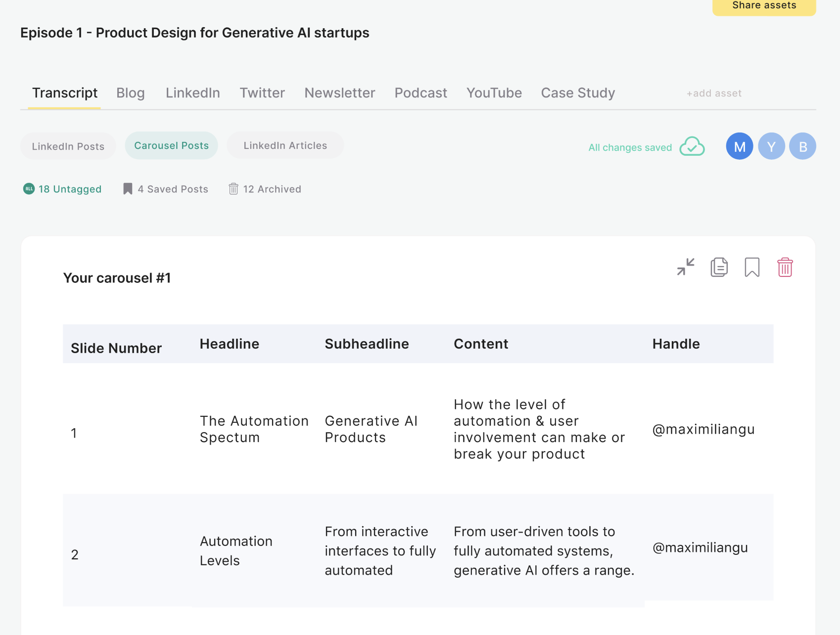
Task: Click the all-changes-saved cloud icon
Action: pyautogui.click(x=692, y=146)
